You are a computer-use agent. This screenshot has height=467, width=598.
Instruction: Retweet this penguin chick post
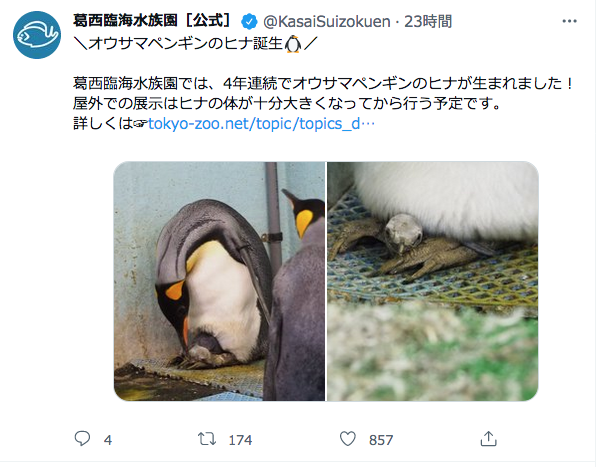pyautogui.click(x=207, y=439)
